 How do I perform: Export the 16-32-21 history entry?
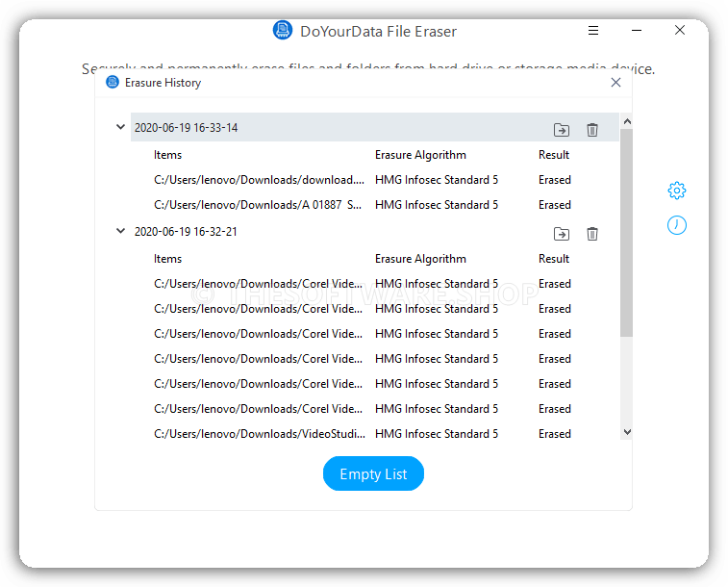(562, 234)
